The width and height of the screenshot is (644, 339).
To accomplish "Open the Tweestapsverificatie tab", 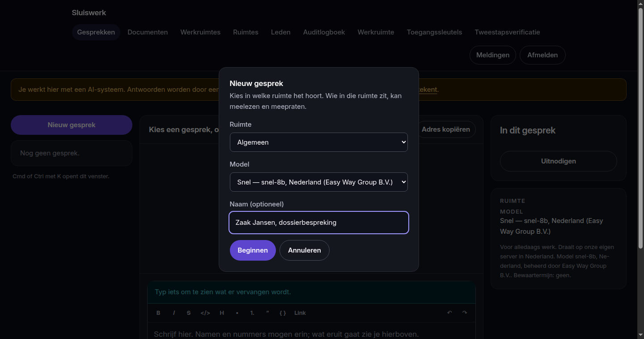I will pos(507,32).
